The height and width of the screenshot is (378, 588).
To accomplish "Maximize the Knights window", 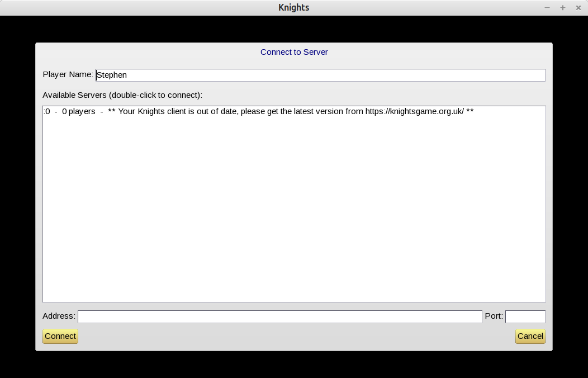I will coord(562,7).
